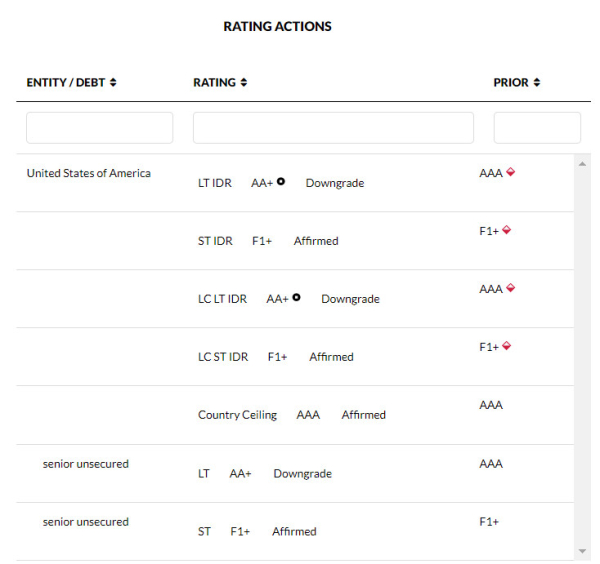The image size is (600, 564).
Task: Click outlook circle icon next to LC LT IDR AA+
Action: (x=296, y=298)
